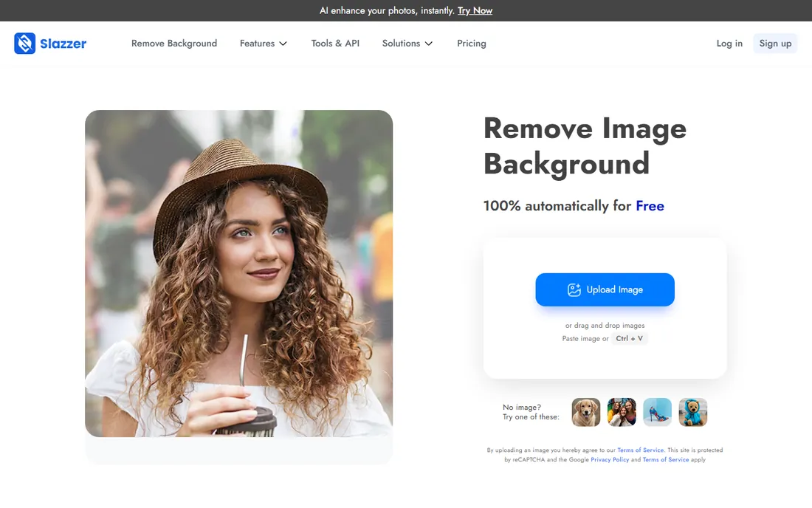Click the Try Now link in banner
812x508 pixels.
(x=475, y=10)
